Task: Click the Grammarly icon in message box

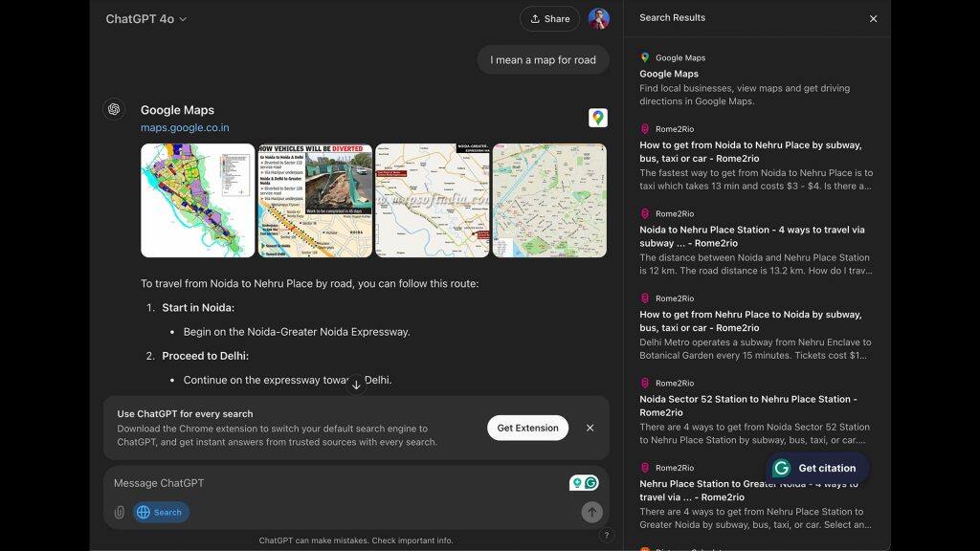Action: pyautogui.click(x=590, y=483)
